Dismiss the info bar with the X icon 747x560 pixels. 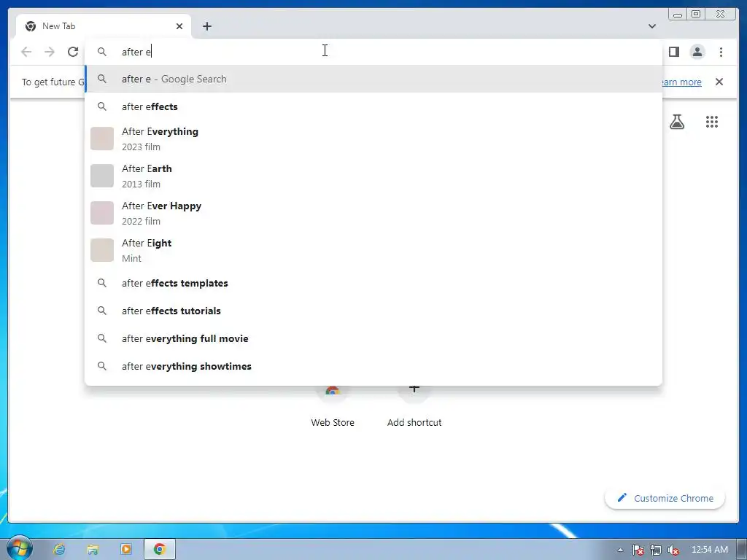719,82
